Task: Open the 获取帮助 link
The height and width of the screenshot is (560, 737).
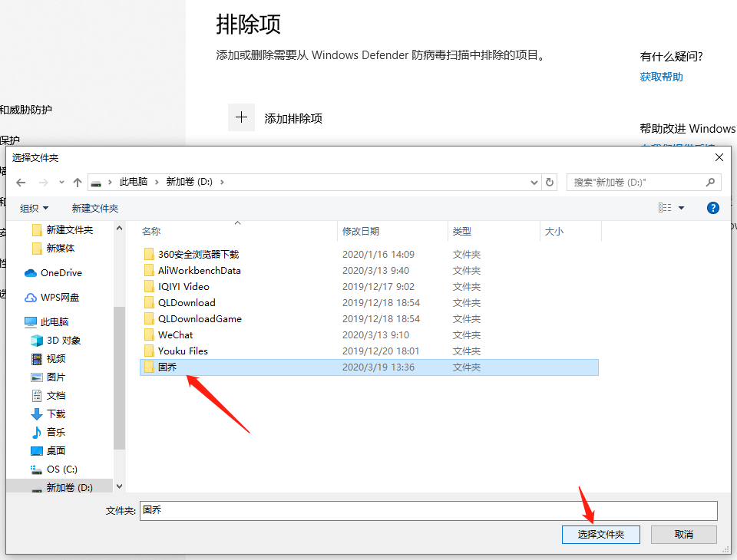Action: pos(661,77)
